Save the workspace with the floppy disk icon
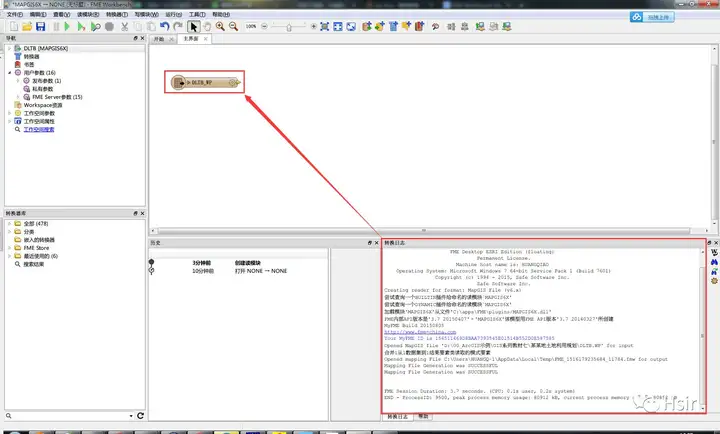720x434 pixels. [x=41, y=27]
